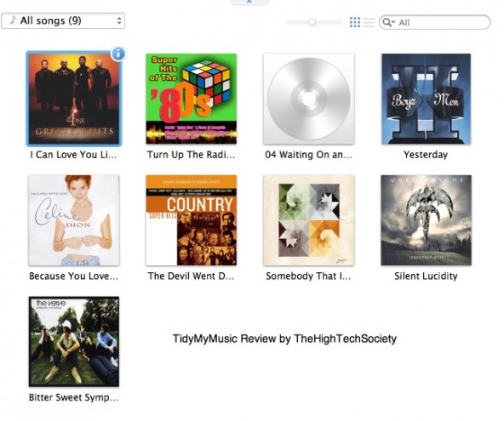Image resolution: width=504 pixels, height=421 pixels.
Task: Click song title Bitter Sweet Symp...
Action: click(x=73, y=397)
